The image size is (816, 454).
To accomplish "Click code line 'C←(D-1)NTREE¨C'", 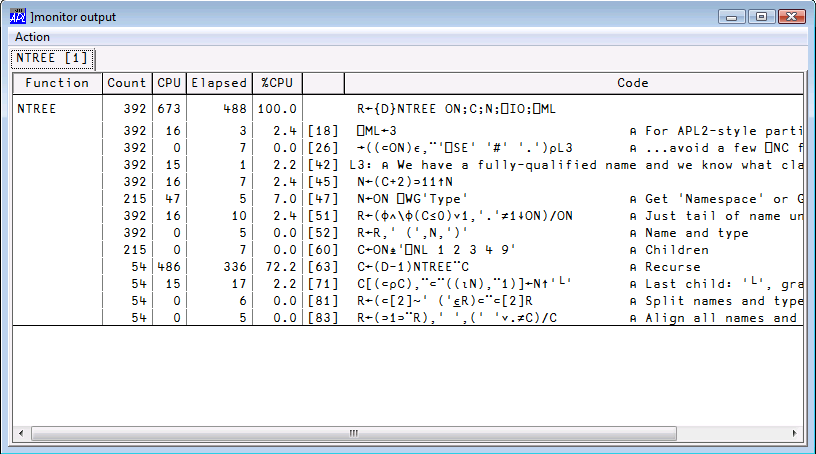I will [x=413, y=267].
